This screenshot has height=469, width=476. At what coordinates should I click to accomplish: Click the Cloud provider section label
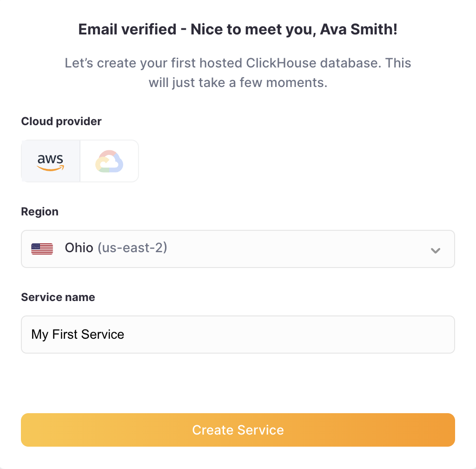tap(61, 121)
